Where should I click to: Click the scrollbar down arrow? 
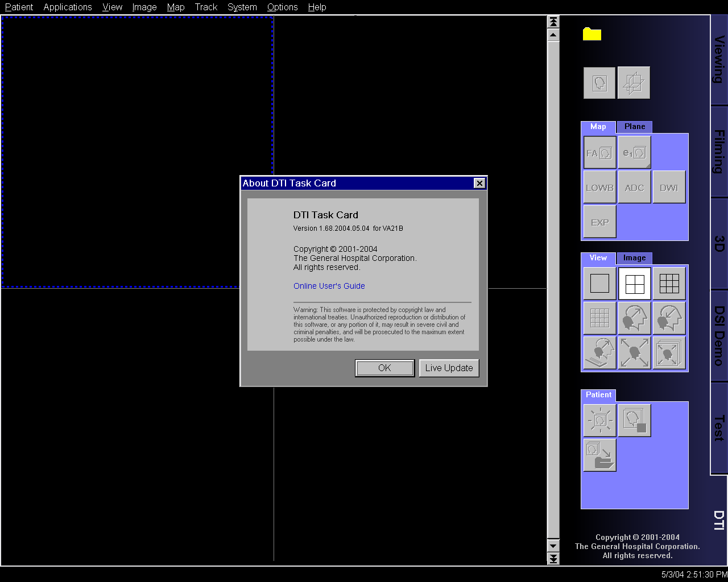(553, 546)
